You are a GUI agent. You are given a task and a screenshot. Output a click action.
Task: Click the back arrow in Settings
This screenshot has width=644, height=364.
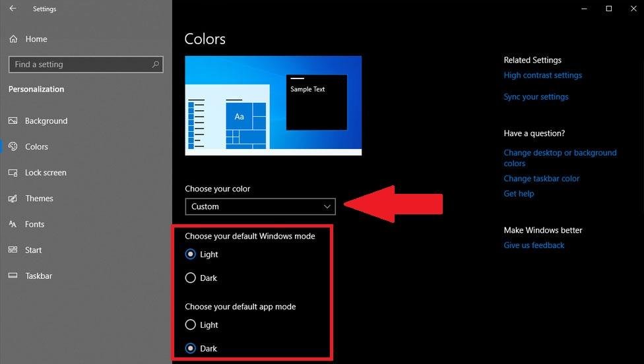pos(13,8)
